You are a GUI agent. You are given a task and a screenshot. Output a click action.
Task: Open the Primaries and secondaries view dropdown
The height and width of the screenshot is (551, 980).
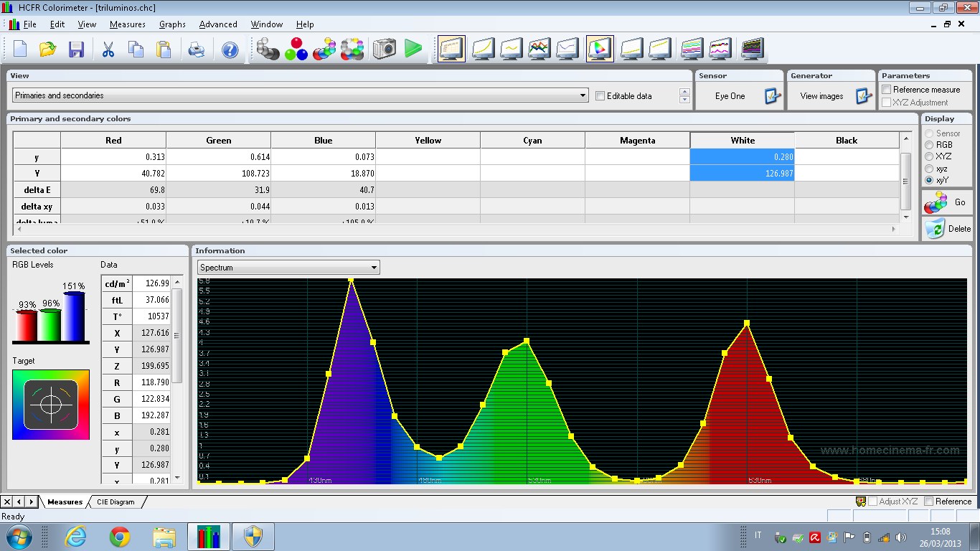click(583, 95)
